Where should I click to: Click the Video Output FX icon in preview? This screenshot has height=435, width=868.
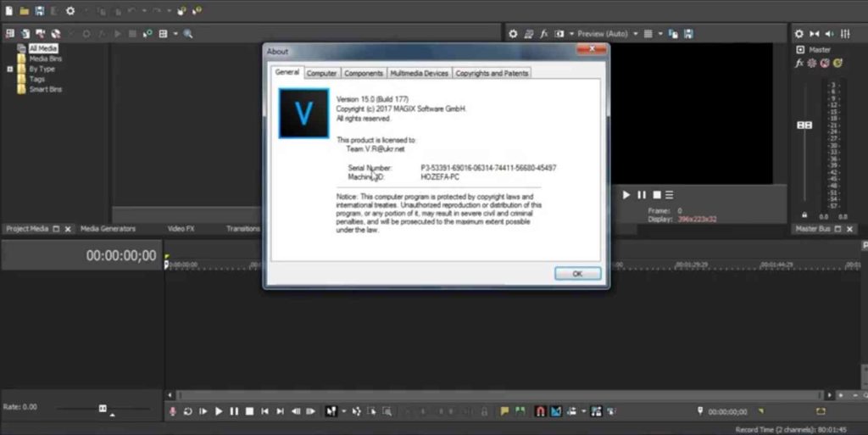[x=543, y=34]
